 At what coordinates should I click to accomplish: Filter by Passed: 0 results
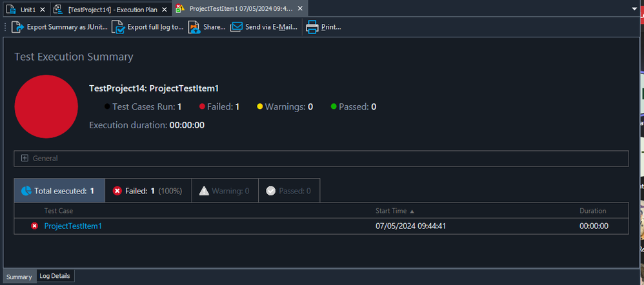(289, 191)
